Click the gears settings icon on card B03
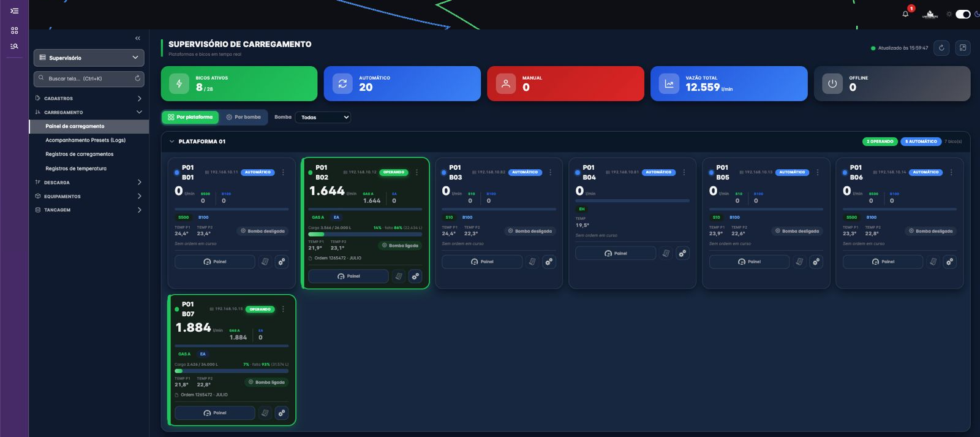This screenshot has height=437, width=980. pyautogui.click(x=549, y=262)
